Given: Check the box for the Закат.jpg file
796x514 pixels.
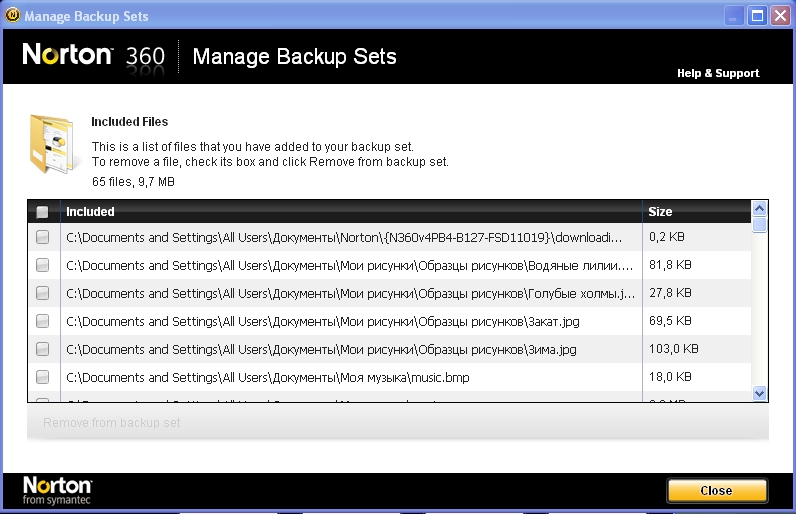Looking at the screenshot, I should coord(42,322).
